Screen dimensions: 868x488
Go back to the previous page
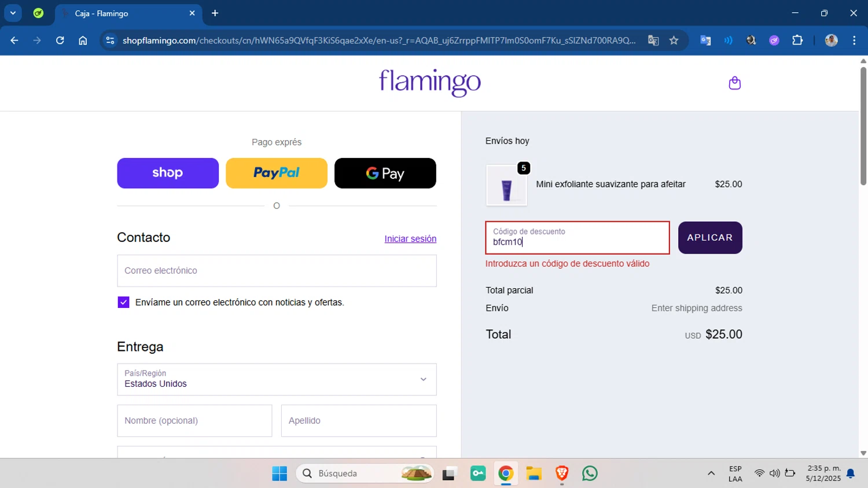coord(14,41)
